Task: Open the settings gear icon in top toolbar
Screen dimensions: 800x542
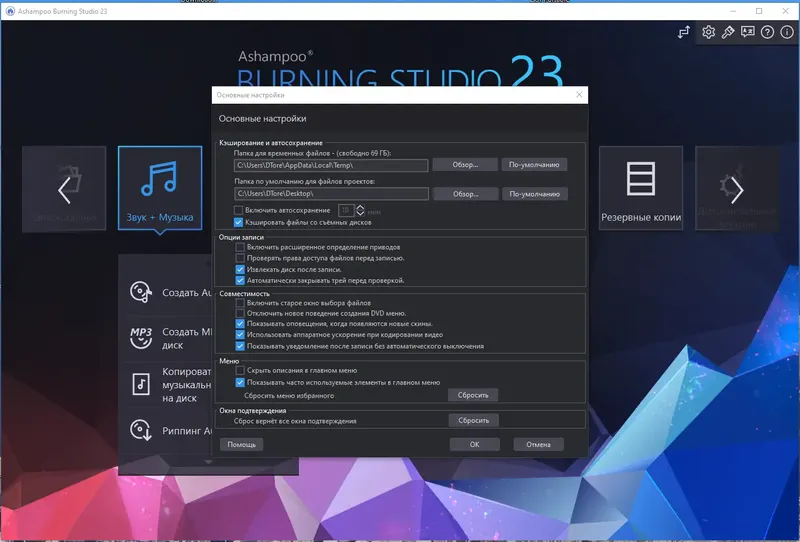Action: pyautogui.click(x=708, y=32)
